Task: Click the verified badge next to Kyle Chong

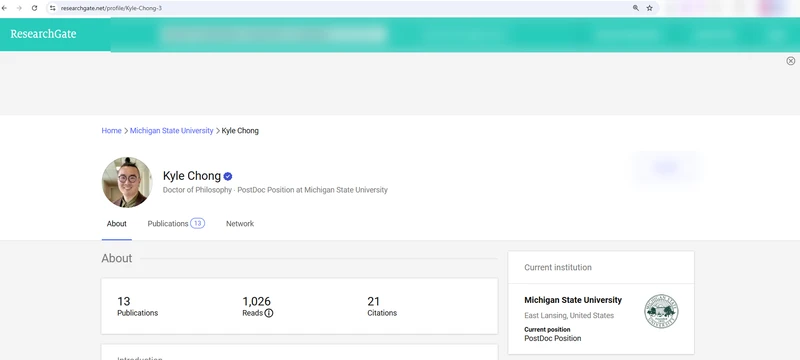Action: (228, 176)
